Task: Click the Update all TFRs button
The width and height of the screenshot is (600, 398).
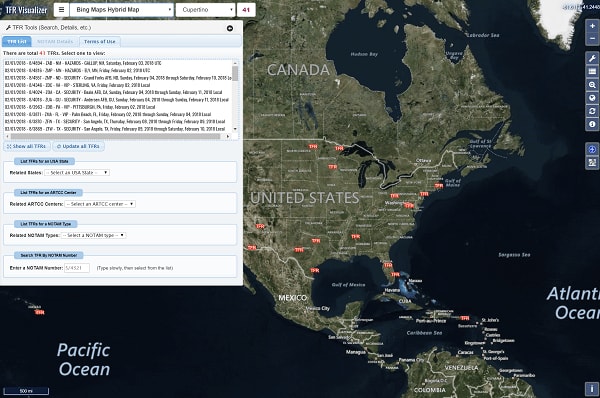Action: point(78,146)
